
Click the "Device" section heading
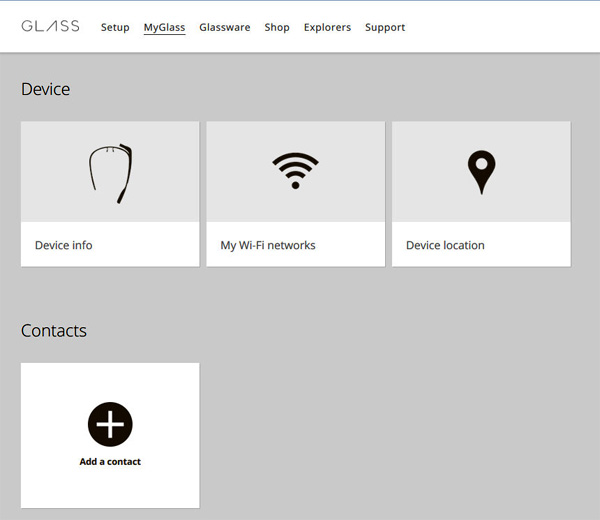46,89
